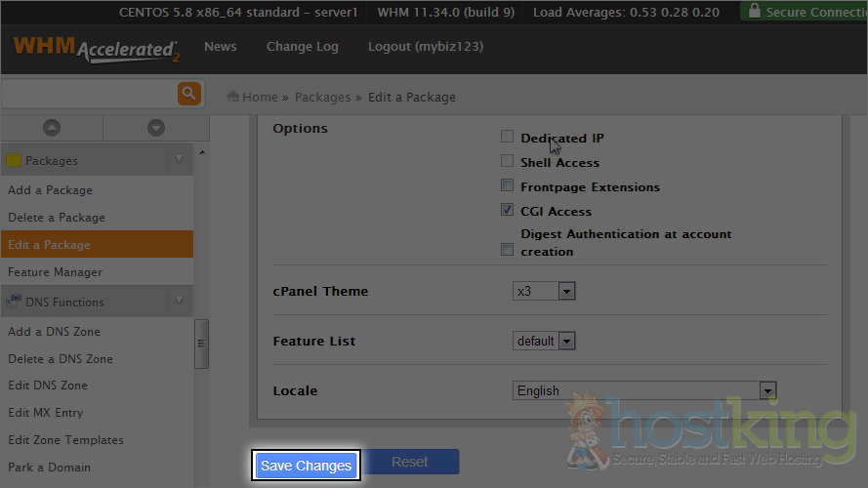Screen dimensions: 868x488
Task: Click the WHM Accelerated logo
Action: pos(96,50)
